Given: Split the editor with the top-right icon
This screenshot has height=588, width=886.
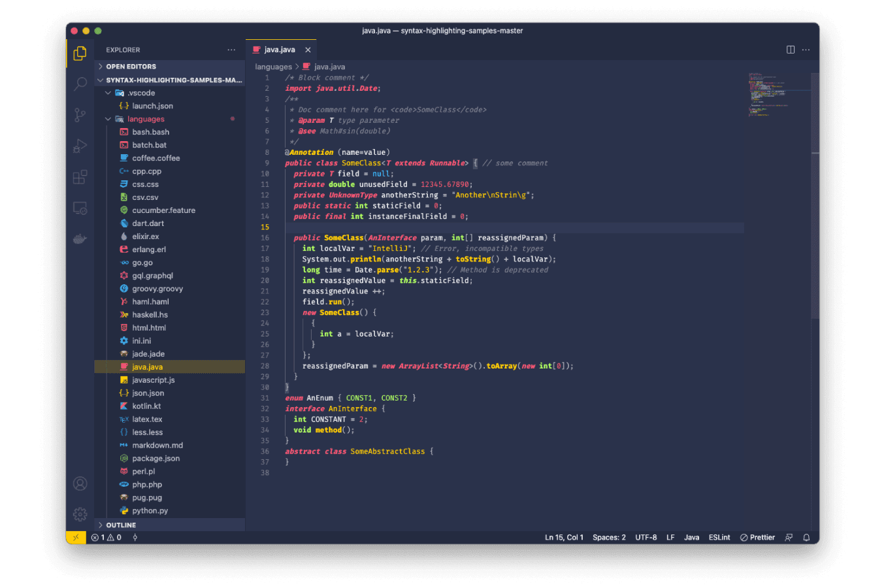Looking at the screenshot, I should tap(791, 49).
